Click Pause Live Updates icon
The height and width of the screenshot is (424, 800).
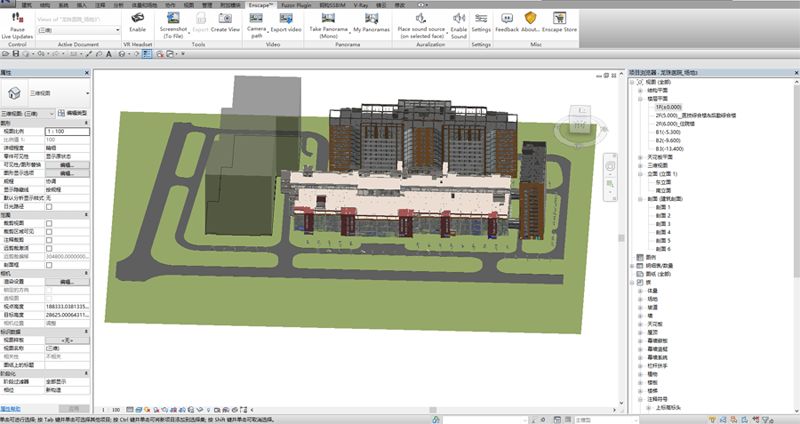pyautogui.click(x=17, y=18)
